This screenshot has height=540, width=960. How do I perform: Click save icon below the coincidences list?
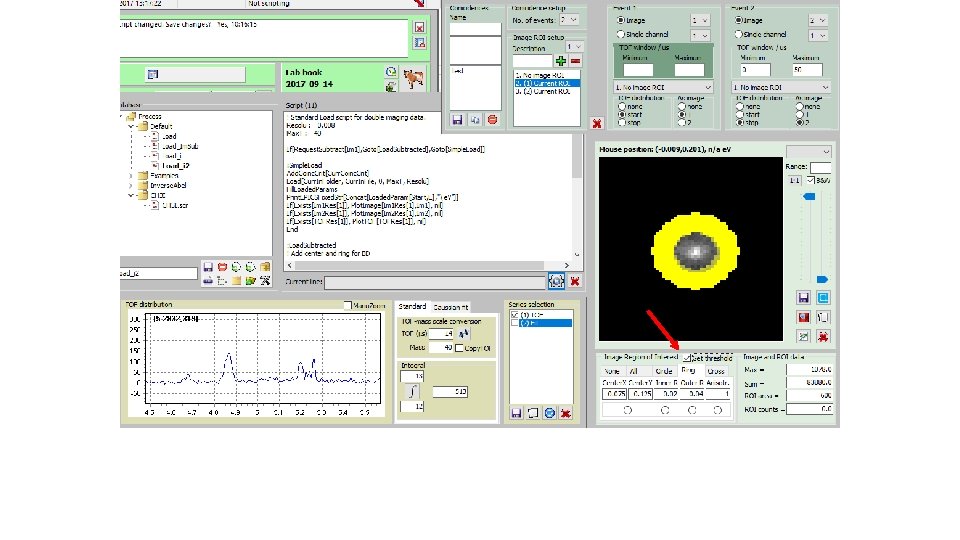pyautogui.click(x=457, y=119)
